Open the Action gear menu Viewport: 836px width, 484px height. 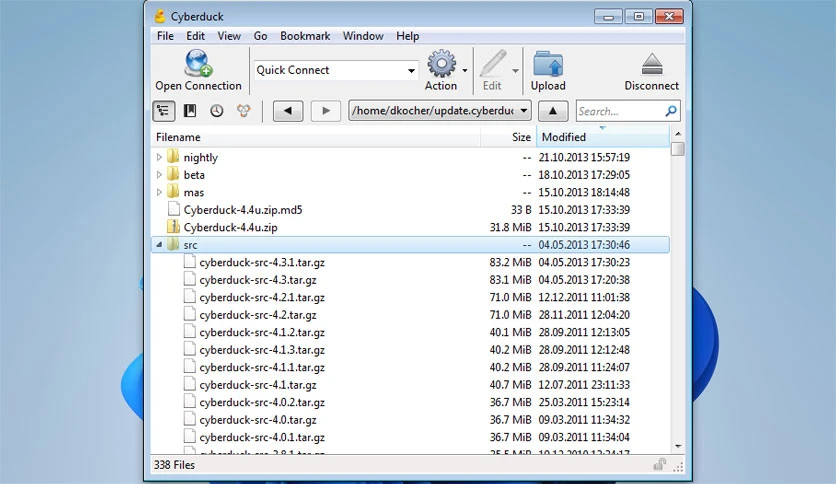pos(441,64)
